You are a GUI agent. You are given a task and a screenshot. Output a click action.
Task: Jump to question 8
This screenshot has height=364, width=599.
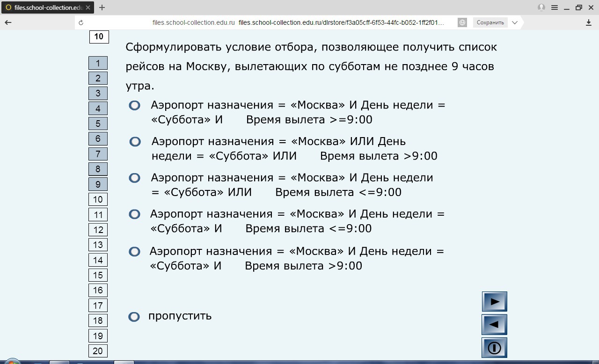click(98, 169)
